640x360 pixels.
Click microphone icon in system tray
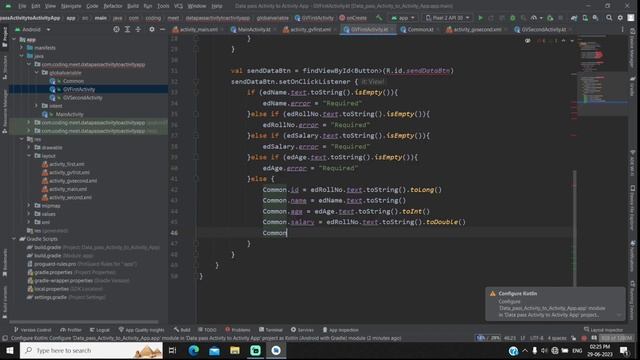point(534,350)
